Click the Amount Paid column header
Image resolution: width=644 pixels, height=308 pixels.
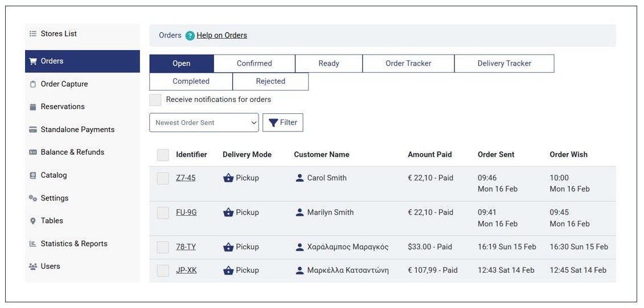(429, 155)
